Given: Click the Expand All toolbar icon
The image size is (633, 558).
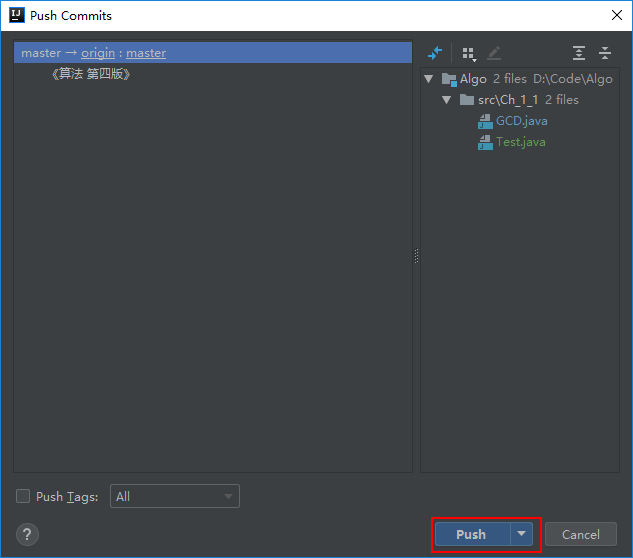Looking at the screenshot, I should coord(579,53).
